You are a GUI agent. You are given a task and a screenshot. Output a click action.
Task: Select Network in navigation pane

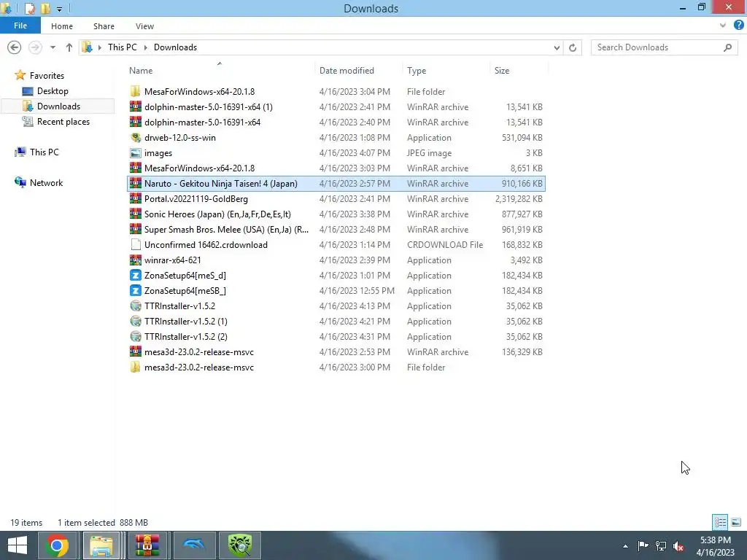point(46,182)
